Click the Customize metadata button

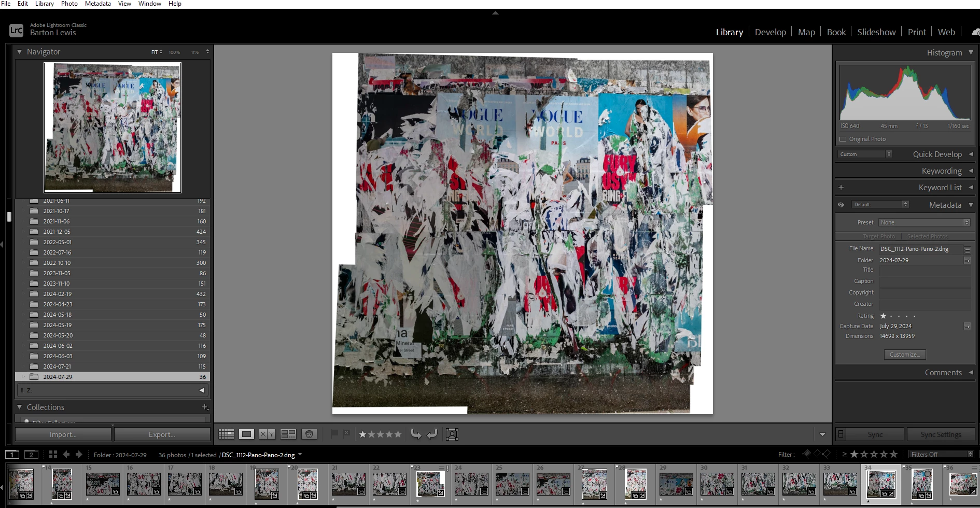[x=904, y=355]
